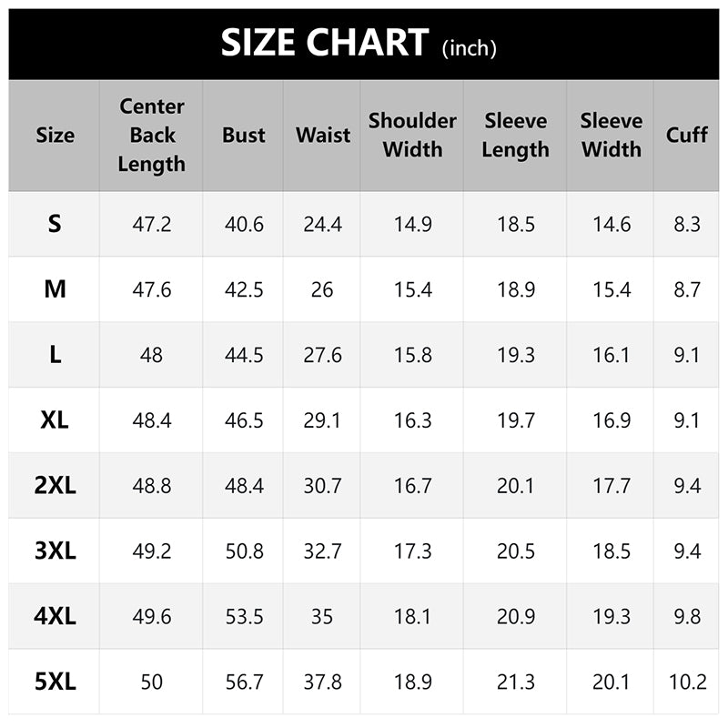The image size is (728, 728).
Task: Select the Center Back Length column header
Action: (151, 135)
